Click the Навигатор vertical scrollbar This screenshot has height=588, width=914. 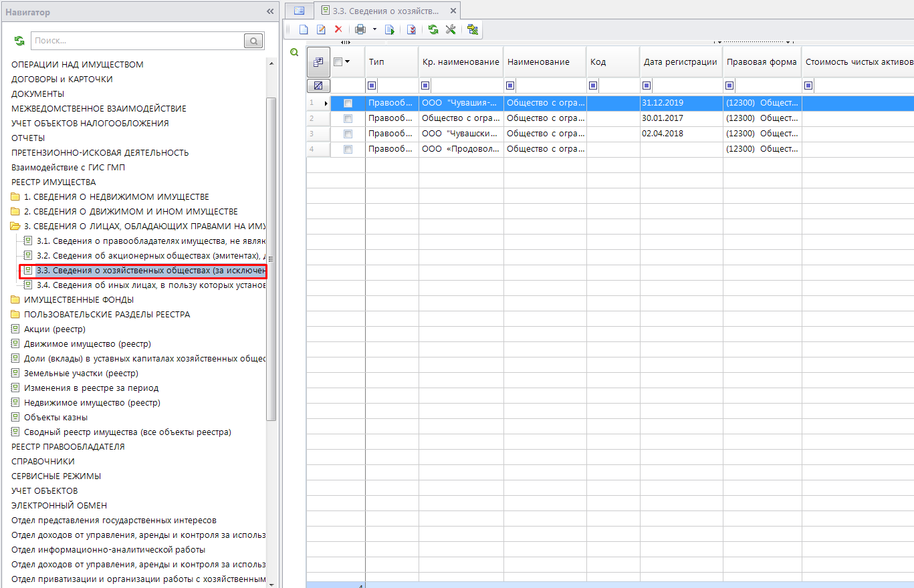271,259
